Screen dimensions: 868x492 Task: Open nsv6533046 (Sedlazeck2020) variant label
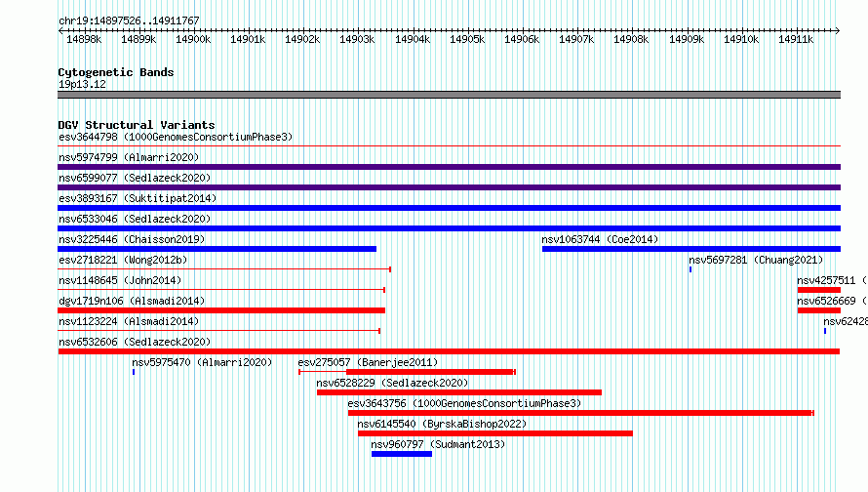[x=135, y=219]
